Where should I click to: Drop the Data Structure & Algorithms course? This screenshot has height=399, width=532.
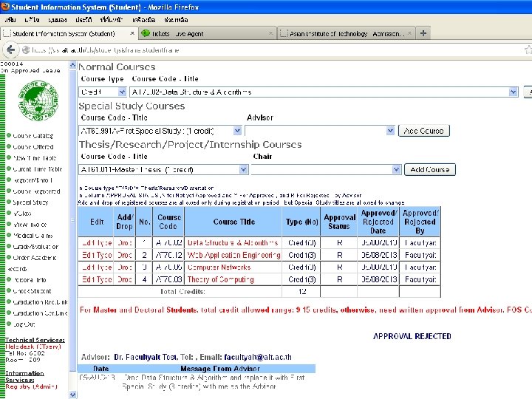coord(124,243)
